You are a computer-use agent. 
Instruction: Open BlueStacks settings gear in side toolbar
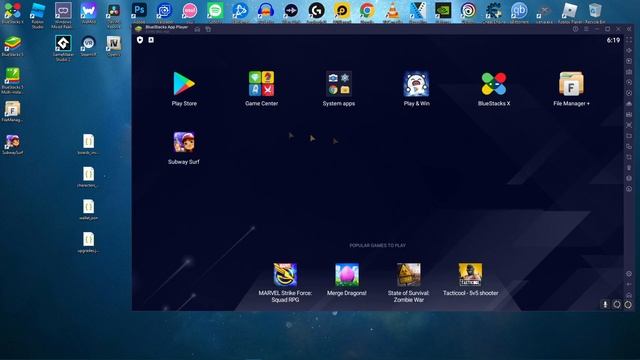(629, 274)
